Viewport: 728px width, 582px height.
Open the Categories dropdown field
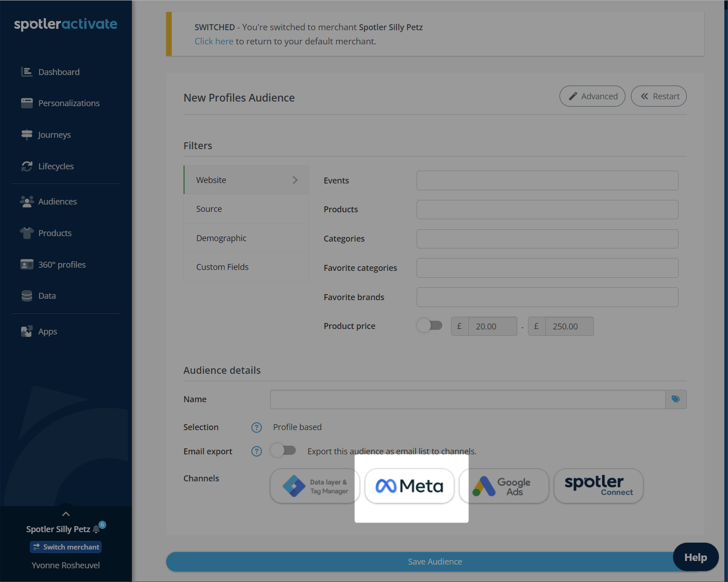(x=547, y=239)
